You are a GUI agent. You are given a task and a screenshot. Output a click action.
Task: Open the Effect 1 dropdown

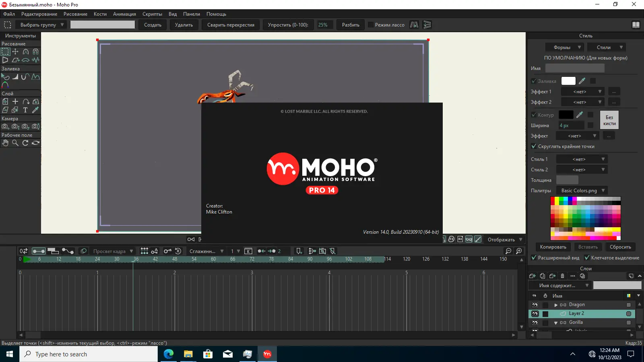pos(583,92)
